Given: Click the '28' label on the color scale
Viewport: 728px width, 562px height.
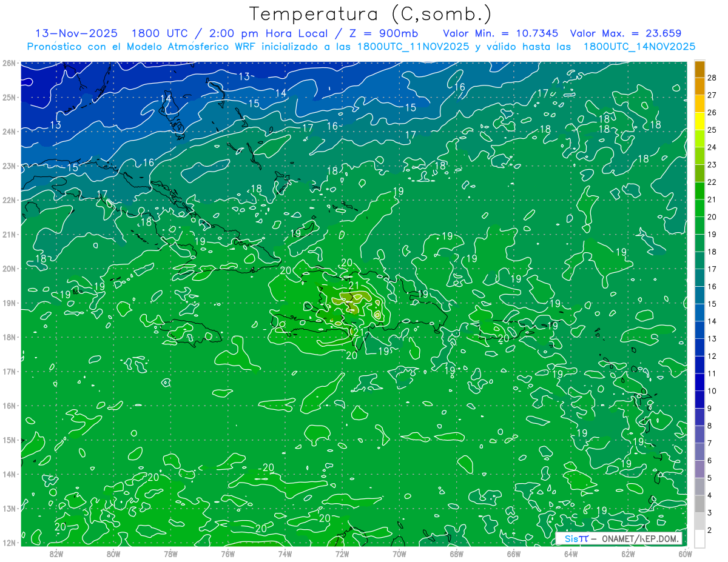Looking at the screenshot, I should 712,78.
